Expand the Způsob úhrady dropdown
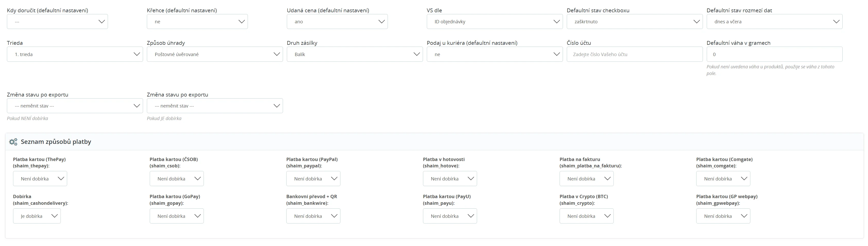The width and height of the screenshot is (868, 246). 215,54
